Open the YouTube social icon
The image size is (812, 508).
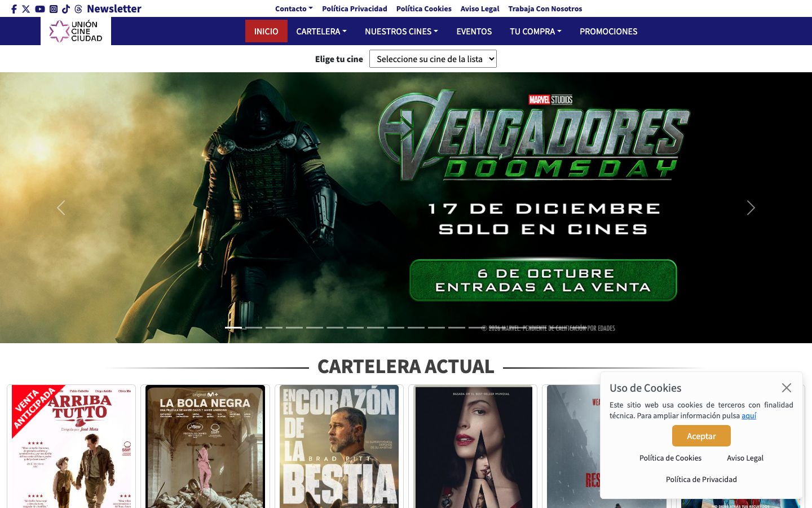(40, 9)
